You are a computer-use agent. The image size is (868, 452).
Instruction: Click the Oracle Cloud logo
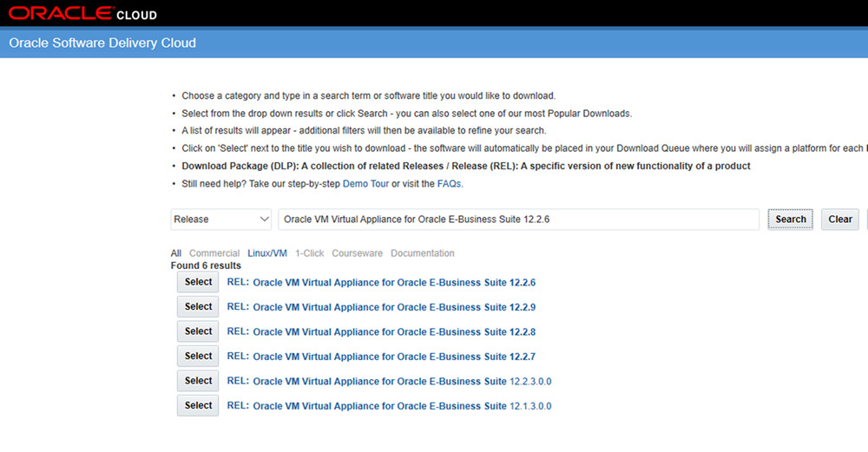click(83, 14)
